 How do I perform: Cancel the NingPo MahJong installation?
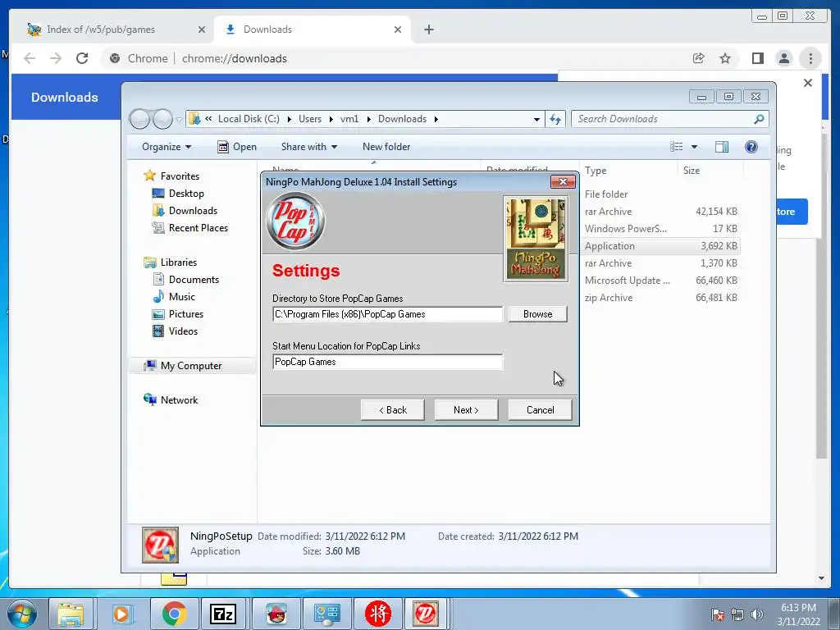(x=540, y=410)
